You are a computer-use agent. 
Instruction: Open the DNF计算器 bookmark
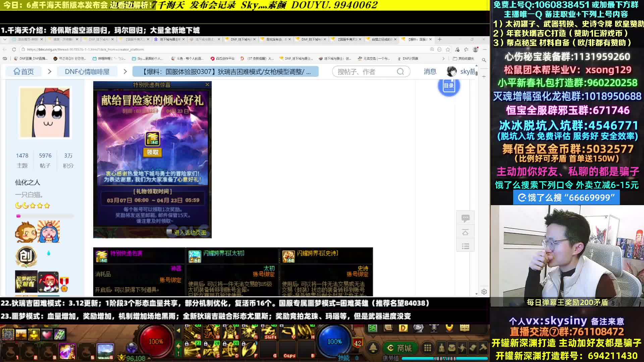(x=408, y=59)
